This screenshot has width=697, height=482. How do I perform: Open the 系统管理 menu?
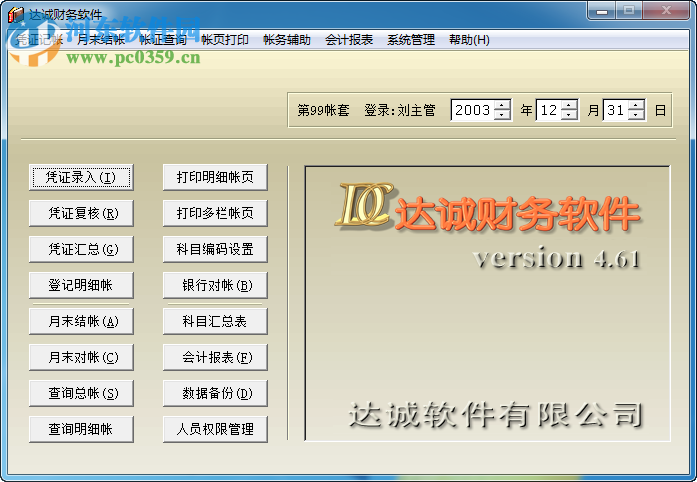point(411,40)
